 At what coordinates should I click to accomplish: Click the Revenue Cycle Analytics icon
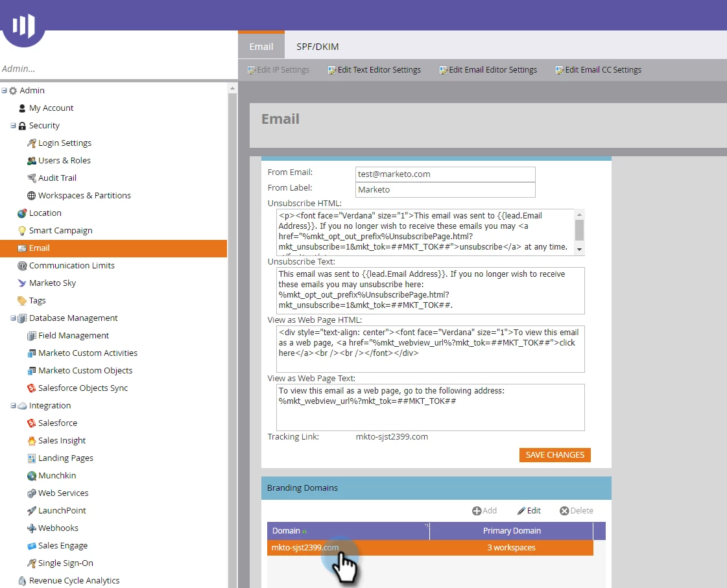coord(22,581)
